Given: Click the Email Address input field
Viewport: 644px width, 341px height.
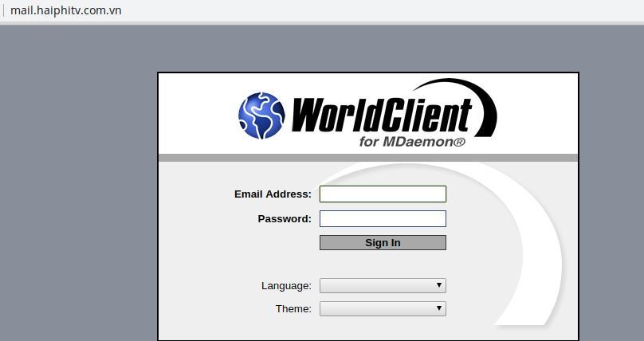Looking at the screenshot, I should coord(383,194).
